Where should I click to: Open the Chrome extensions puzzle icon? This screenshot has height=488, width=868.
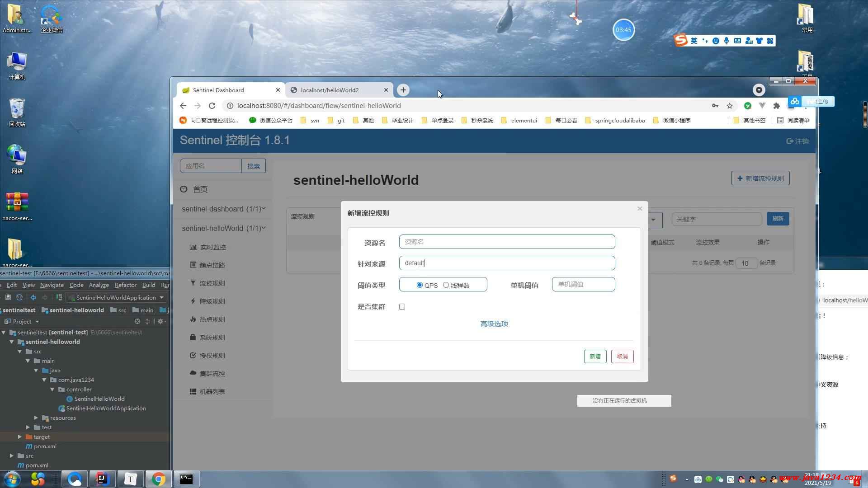776,106
